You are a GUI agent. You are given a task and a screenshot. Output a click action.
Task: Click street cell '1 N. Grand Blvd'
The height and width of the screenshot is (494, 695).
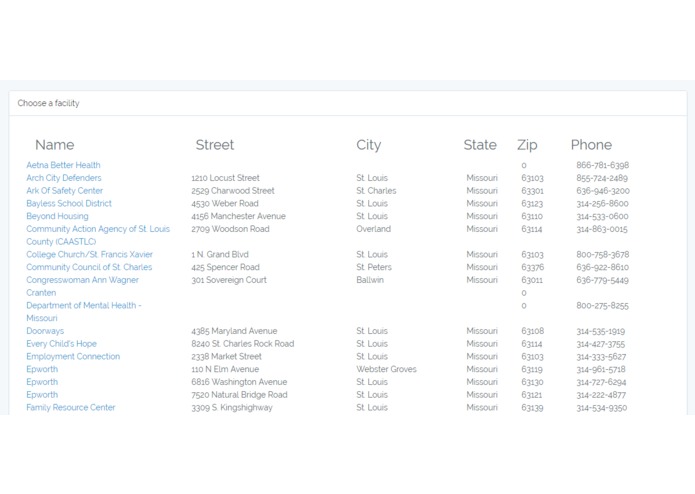pos(220,255)
